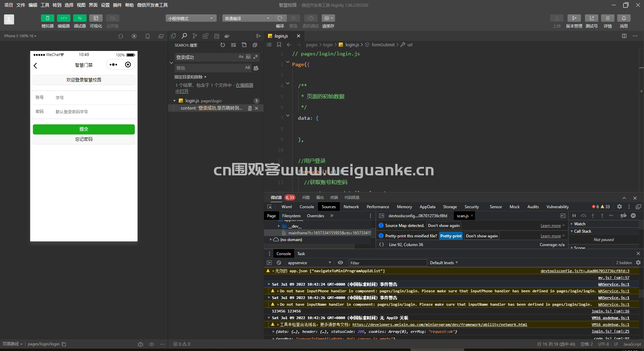Collapse all search results icon
This screenshot has width=644, height=351.
(255, 45)
